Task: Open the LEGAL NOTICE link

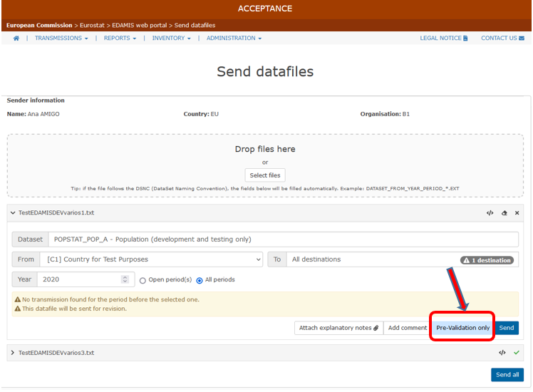Action: pyautogui.click(x=444, y=38)
